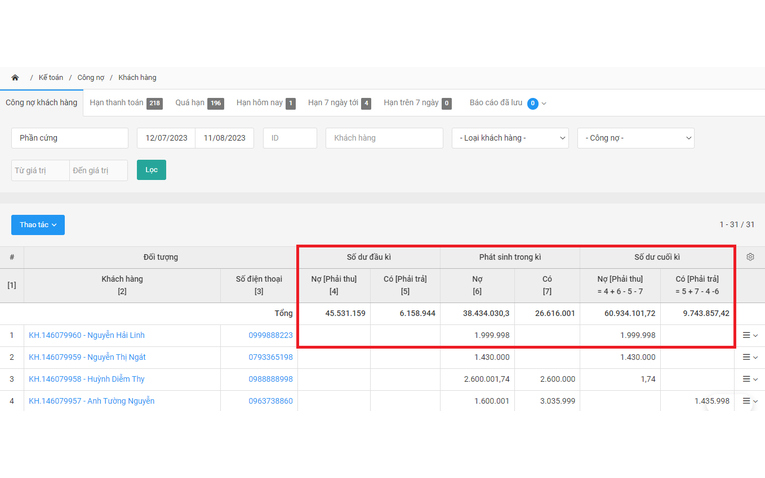This screenshot has width=765, height=478.
Task: Switch to Công nợ khách hàng tab
Action: click(41, 103)
